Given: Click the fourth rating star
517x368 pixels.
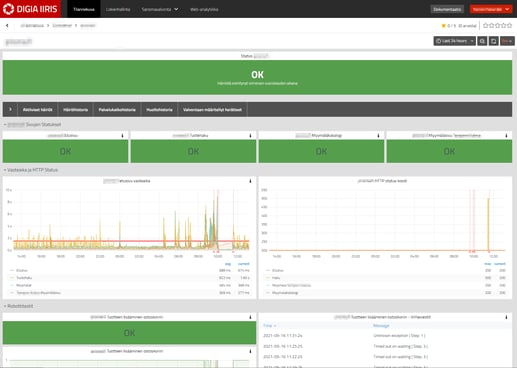Looking at the screenshot, I should pos(503,25).
